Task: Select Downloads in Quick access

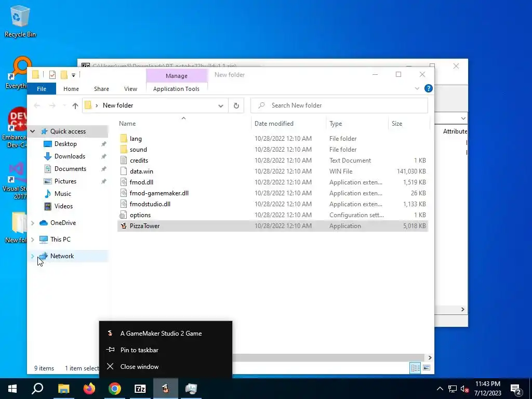Action: [x=70, y=156]
